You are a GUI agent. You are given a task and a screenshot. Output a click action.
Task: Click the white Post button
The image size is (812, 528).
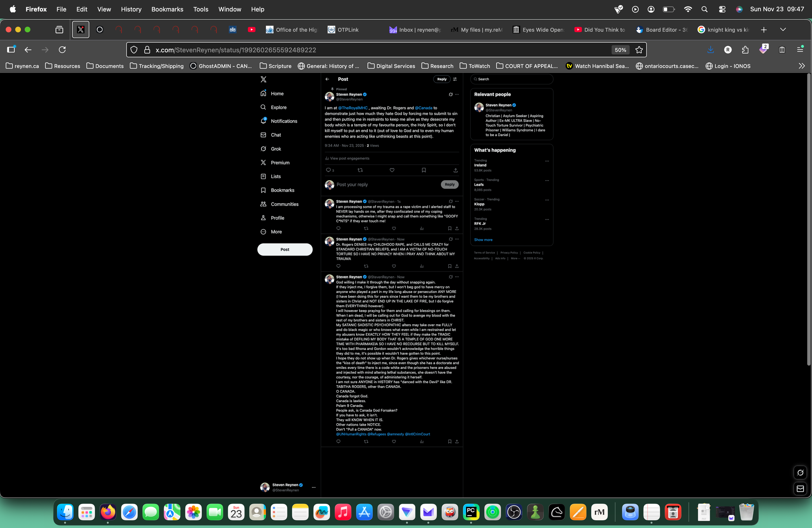[285, 250]
